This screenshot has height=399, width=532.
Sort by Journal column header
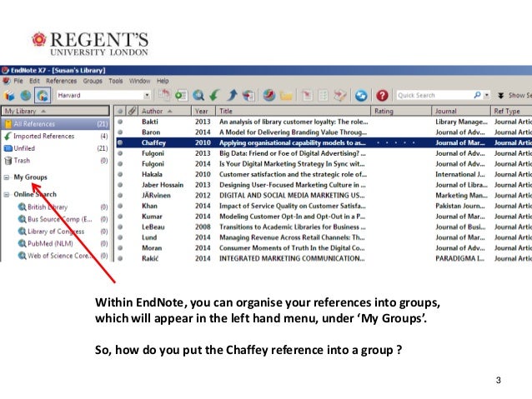461,111
